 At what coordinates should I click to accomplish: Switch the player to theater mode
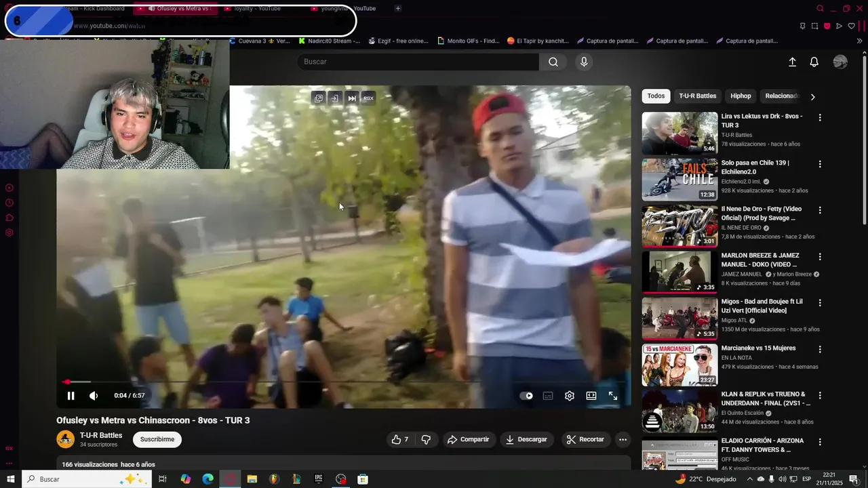[591, 396]
